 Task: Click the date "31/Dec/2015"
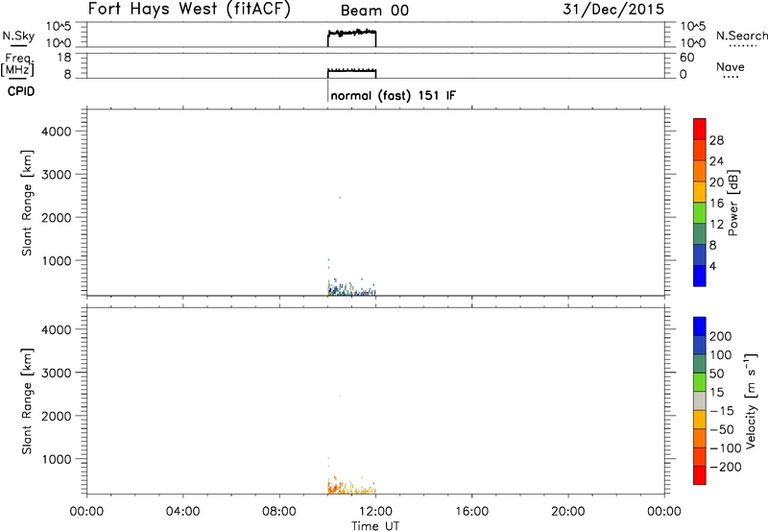point(613,10)
